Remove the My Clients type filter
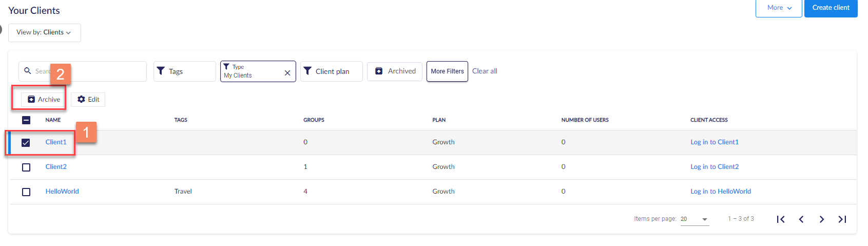This screenshot has height=246, width=868. pos(287,73)
